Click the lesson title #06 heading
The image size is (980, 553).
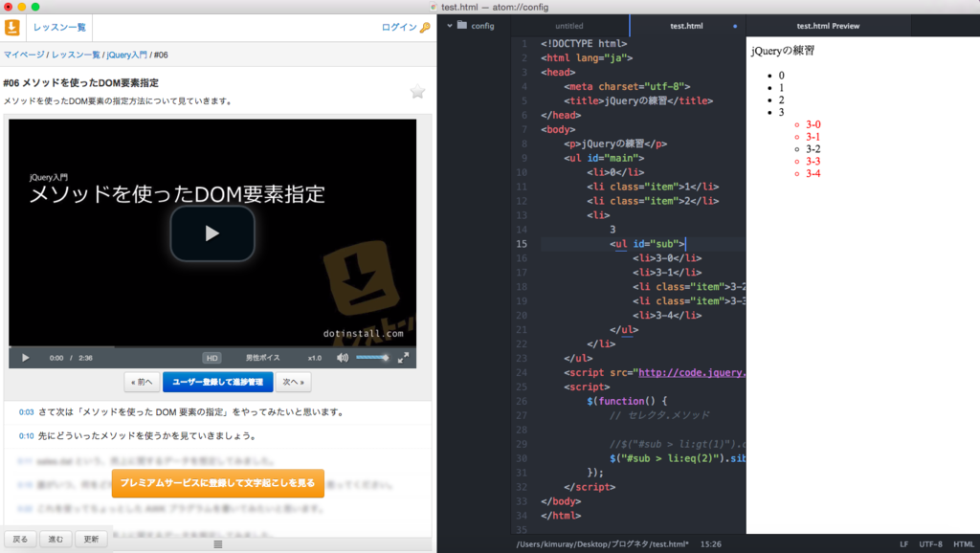click(x=80, y=83)
